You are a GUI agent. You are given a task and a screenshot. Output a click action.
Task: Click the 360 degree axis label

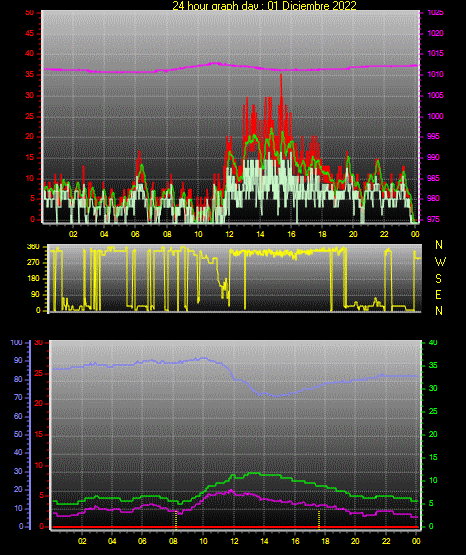[x=33, y=247]
